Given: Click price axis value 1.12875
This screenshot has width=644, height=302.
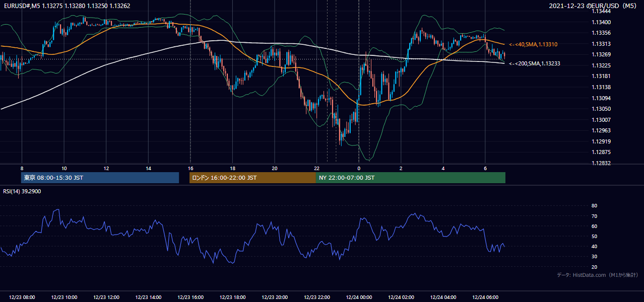Looking at the screenshot, I should (601, 152).
